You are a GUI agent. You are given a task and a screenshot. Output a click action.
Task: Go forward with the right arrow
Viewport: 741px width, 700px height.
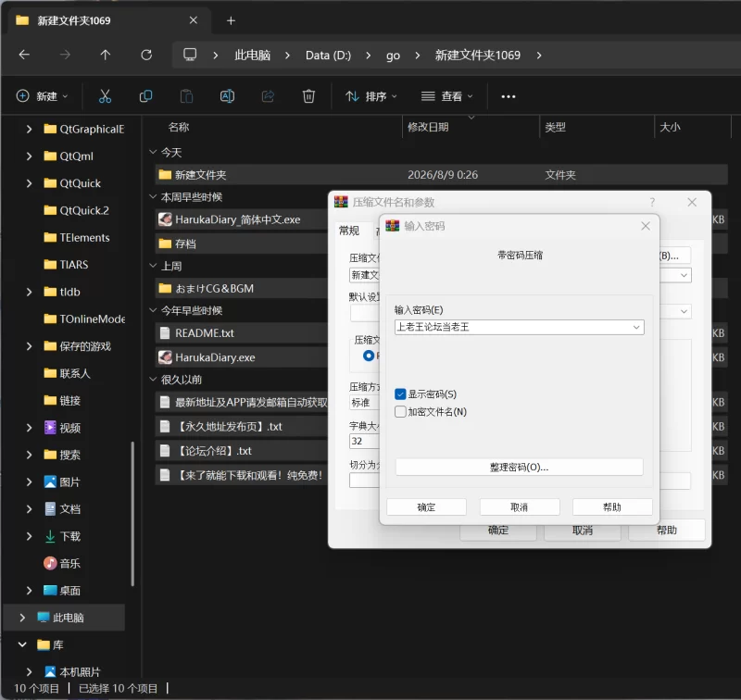[65, 55]
